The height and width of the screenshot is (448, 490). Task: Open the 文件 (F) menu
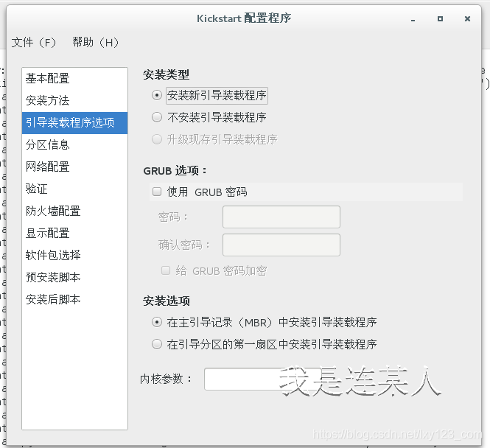click(33, 42)
